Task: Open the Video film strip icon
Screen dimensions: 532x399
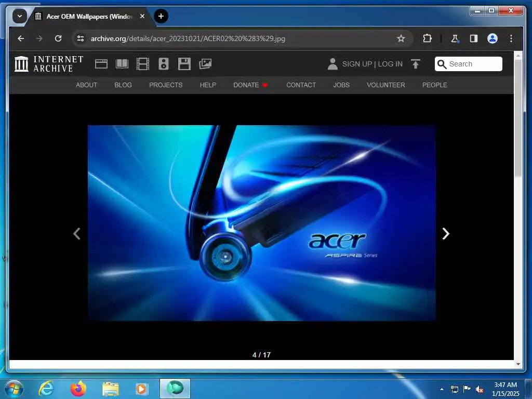Action: [x=142, y=64]
